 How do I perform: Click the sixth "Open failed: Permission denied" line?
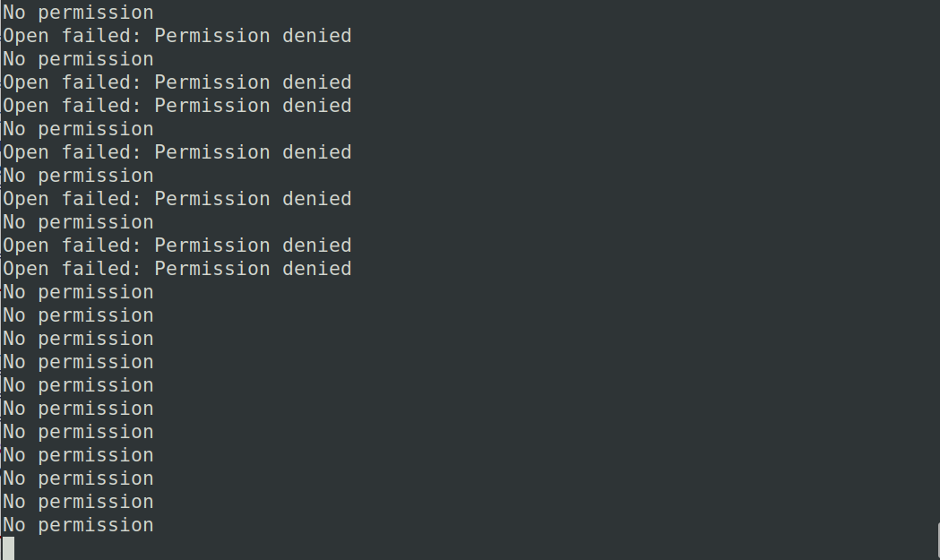coord(177,246)
